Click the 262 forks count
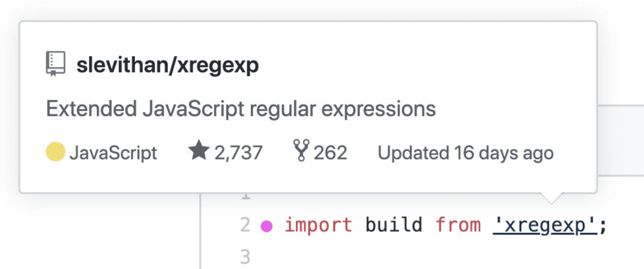The image size is (644, 269). click(x=330, y=153)
